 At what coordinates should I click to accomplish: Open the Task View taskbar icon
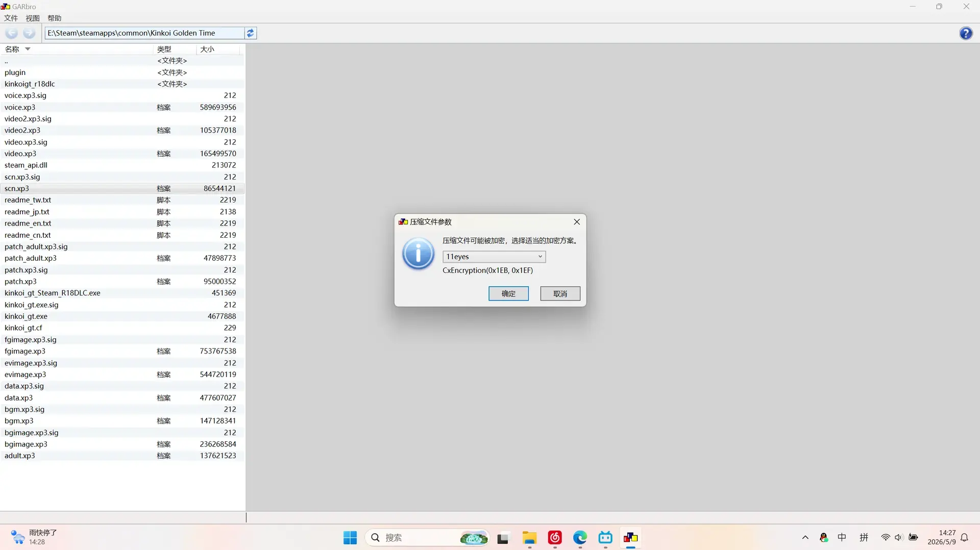[x=503, y=538]
